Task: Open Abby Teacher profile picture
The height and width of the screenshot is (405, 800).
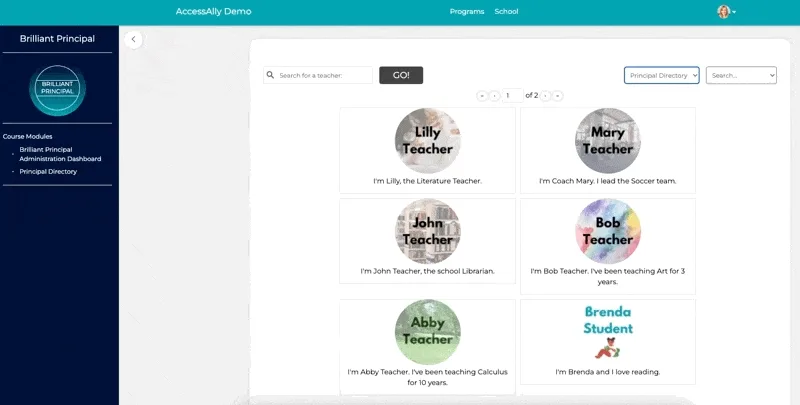Action: point(428,332)
